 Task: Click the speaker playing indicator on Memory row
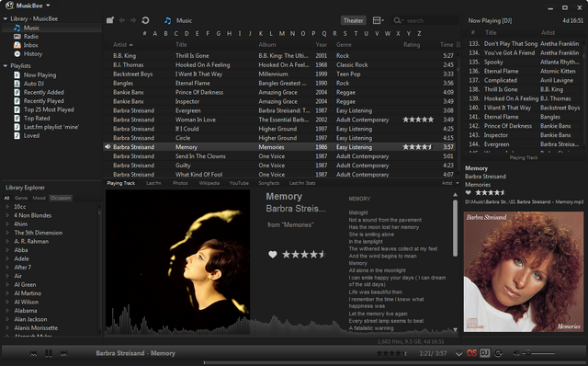pos(107,147)
